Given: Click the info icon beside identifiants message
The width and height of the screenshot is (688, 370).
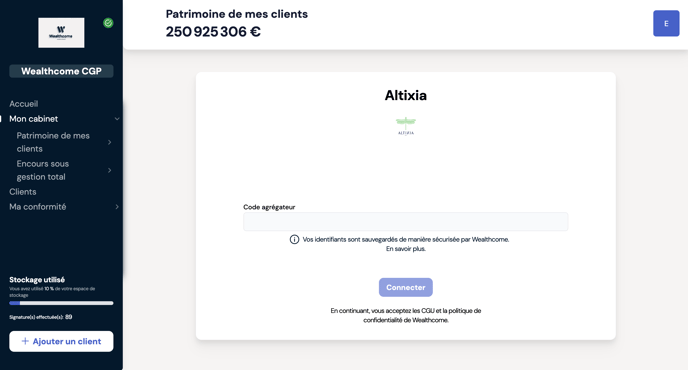Looking at the screenshot, I should 294,239.
